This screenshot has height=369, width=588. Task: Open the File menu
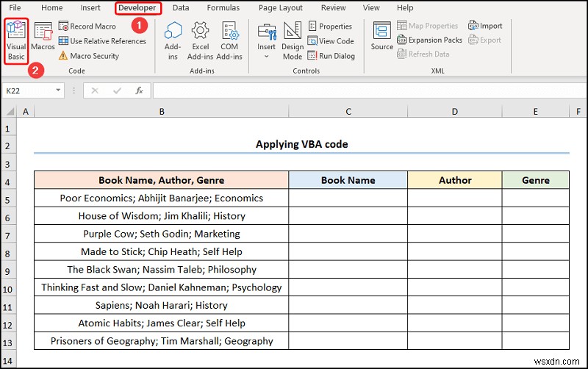[15, 7]
